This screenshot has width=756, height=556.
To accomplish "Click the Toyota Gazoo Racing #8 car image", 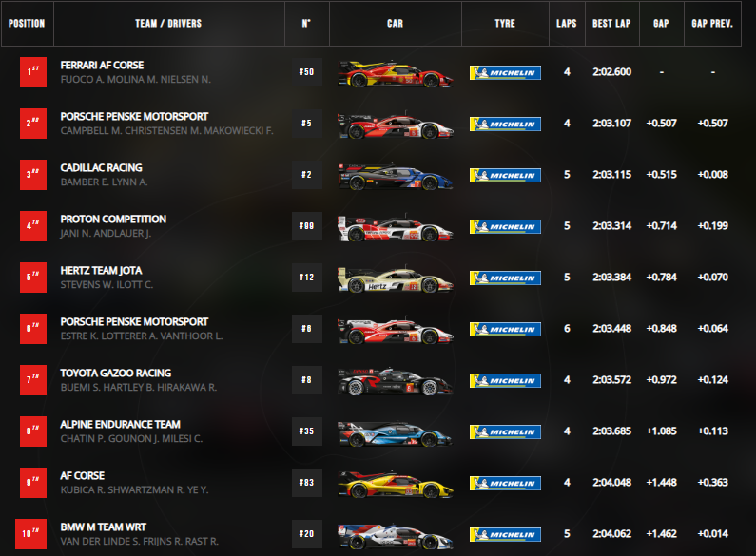I will click(395, 382).
